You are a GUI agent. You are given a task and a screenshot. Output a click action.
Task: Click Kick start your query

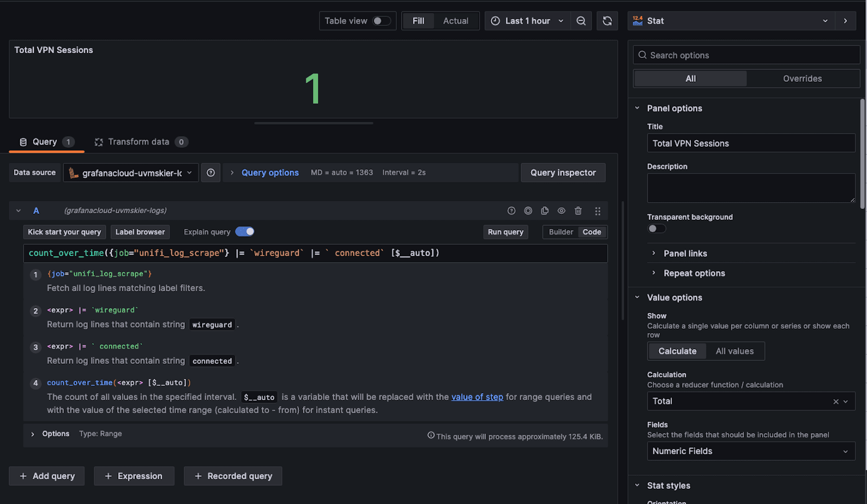pos(64,232)
